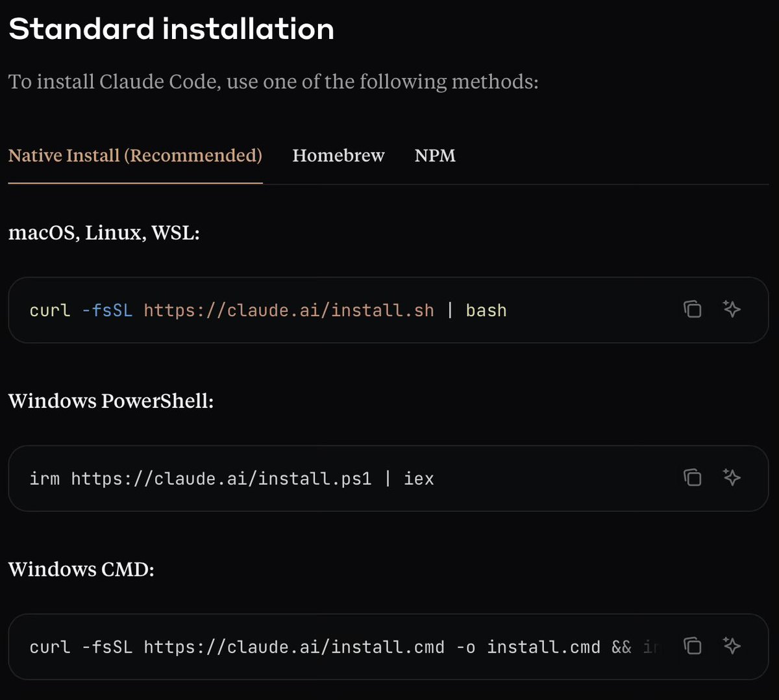Ask AI about the PowerShell command
This screenshot has width=779, height=700.
click(x=732, y=477)
